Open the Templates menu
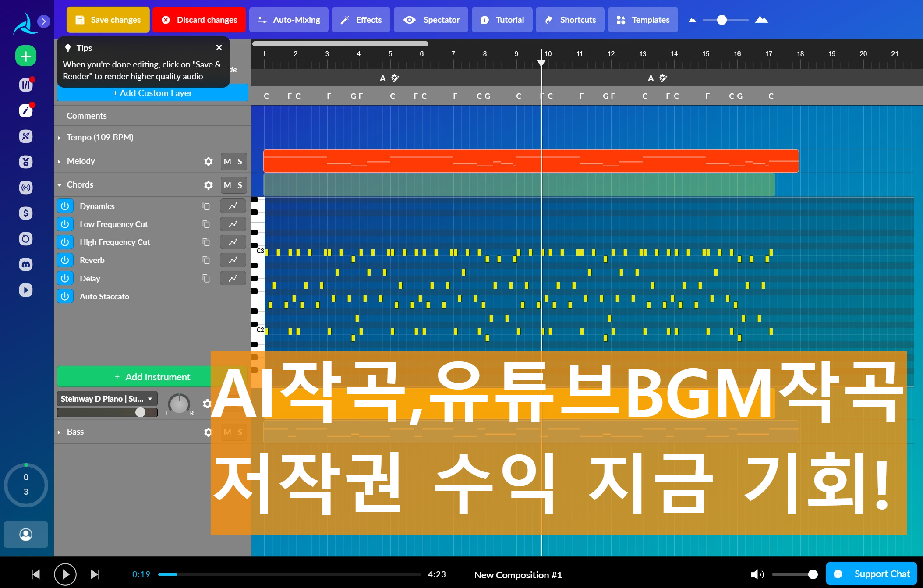This screenshot has width=923, height=588. (643, 20)
